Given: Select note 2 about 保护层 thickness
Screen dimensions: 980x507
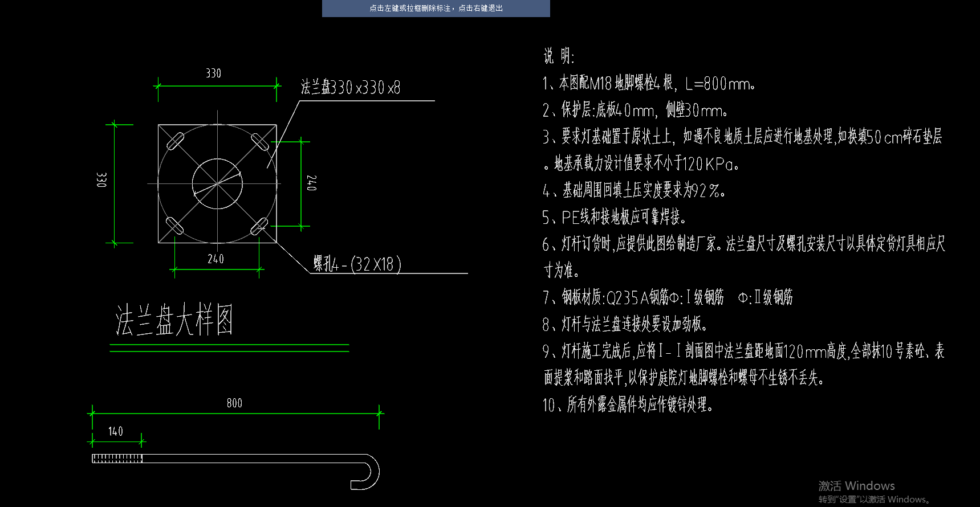Looking at the screenshot, I should [635, 109].
